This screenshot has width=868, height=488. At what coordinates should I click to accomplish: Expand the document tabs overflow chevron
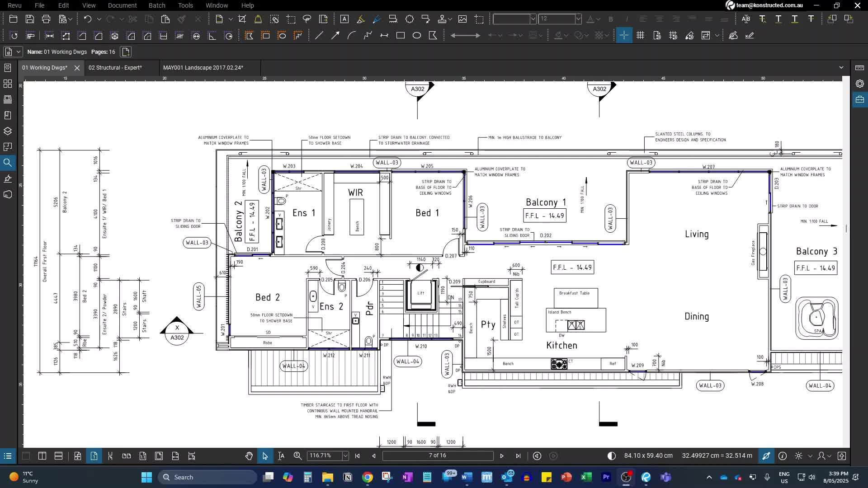[x=841, y=68]
